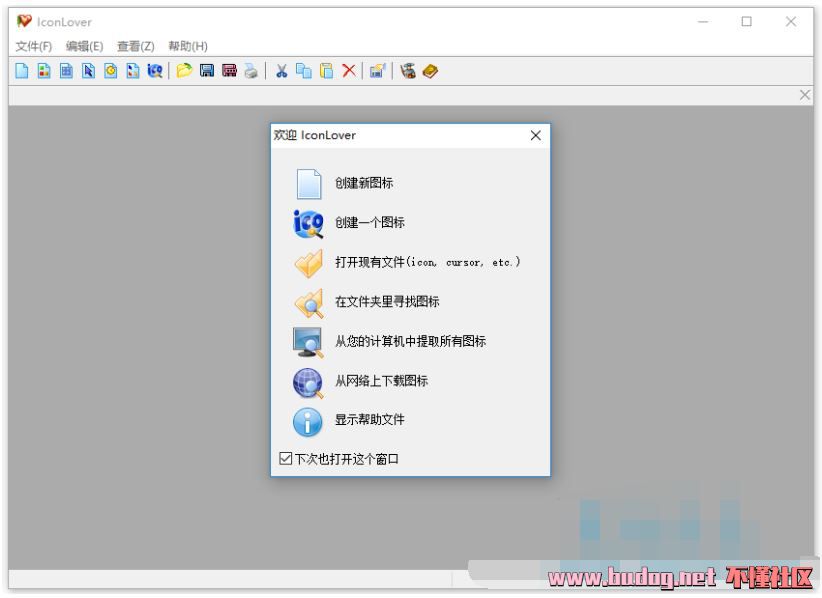Image resolution: width=822 pixels, height=598 pixels.
Task: Open the 编辑(E) menu
Action: 84,46
